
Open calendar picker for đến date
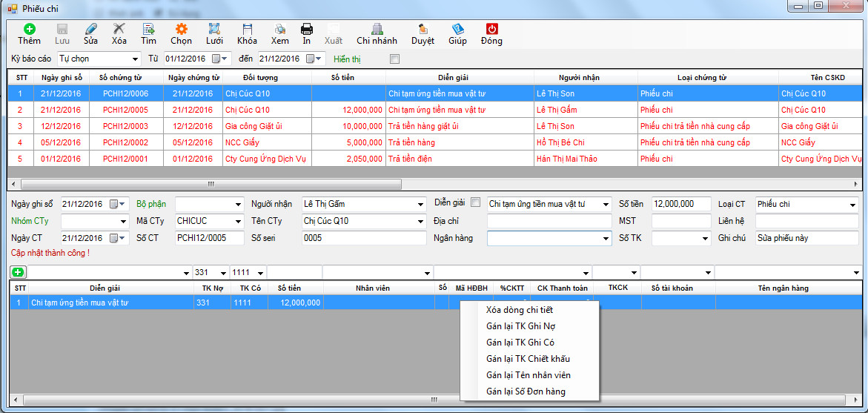pos(314,58)
